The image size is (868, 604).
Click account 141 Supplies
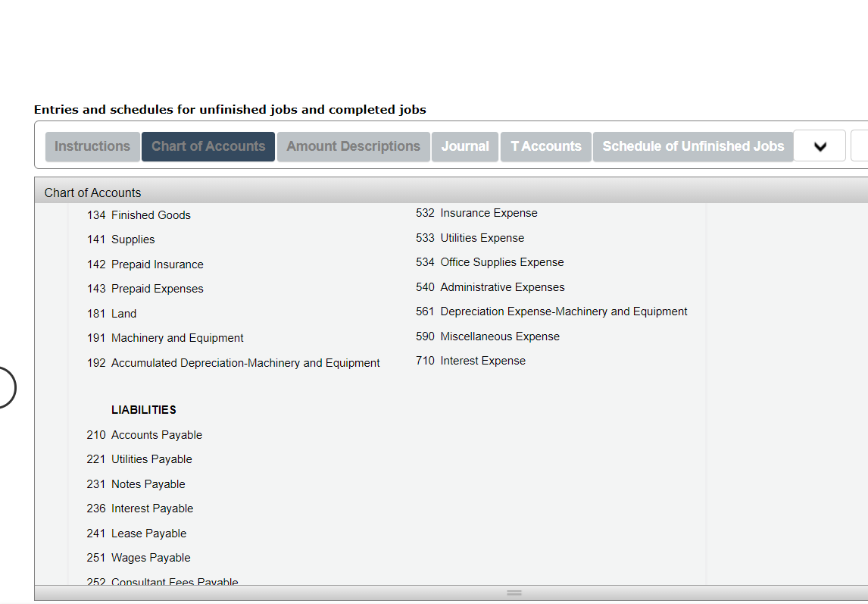coord(120,239)
